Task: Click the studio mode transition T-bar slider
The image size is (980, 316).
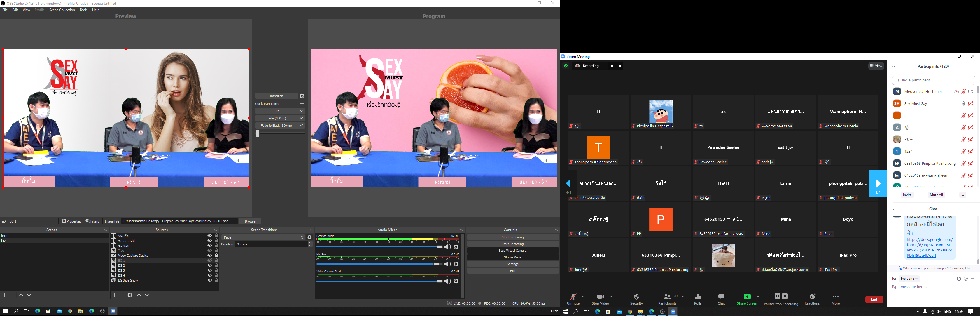Action: tap(281, 133)
